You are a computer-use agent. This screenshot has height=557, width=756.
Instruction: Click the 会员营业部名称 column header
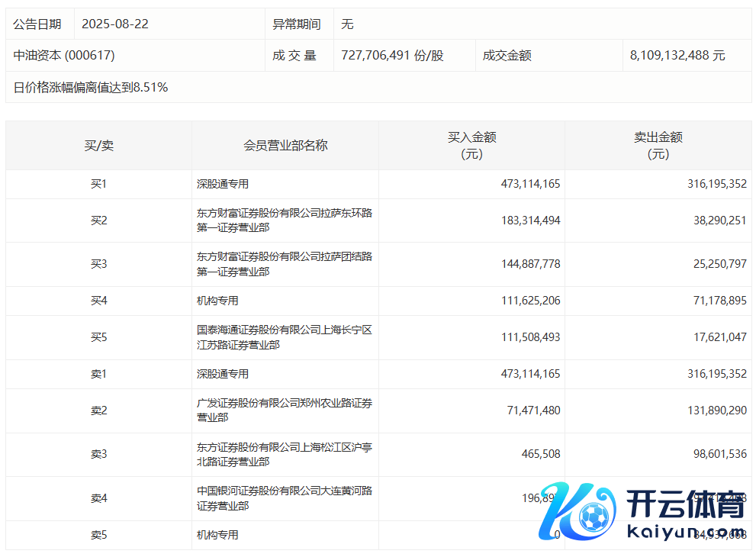click(x=285, y=145)
